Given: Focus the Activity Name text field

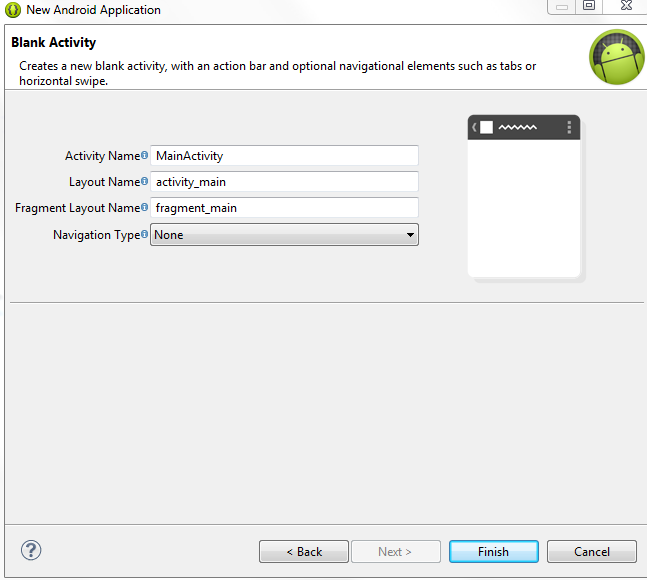Looking at the screenshot, I should click(284, 156).
